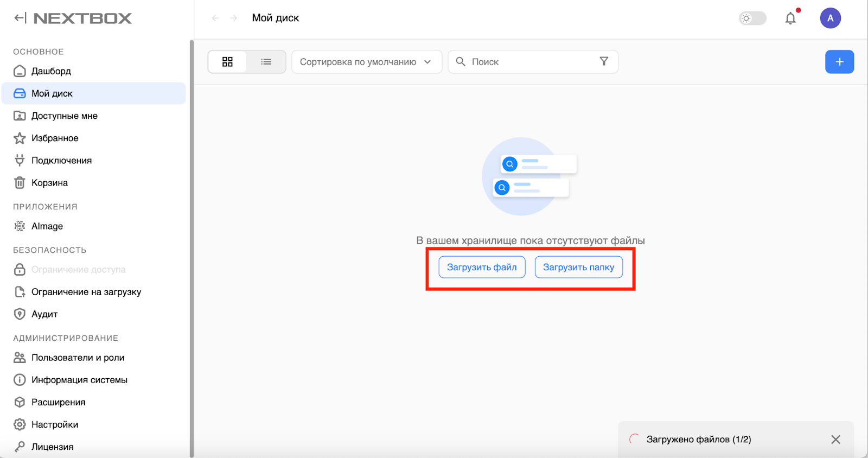The height and width of the screenshot is (458, 868).
Task: Click the blue plus button
Action: [x=839, y=62]
